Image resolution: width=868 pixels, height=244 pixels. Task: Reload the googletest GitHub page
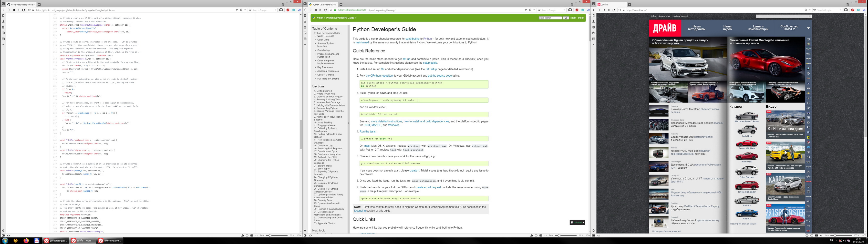point(24,10)
